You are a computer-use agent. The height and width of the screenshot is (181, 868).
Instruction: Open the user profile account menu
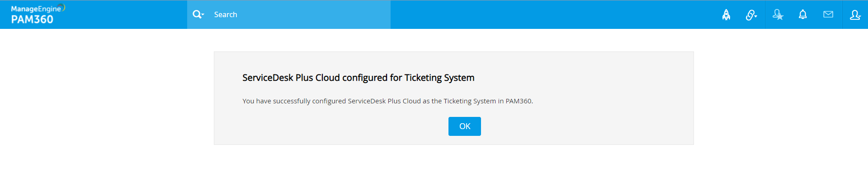coord(855,15)
